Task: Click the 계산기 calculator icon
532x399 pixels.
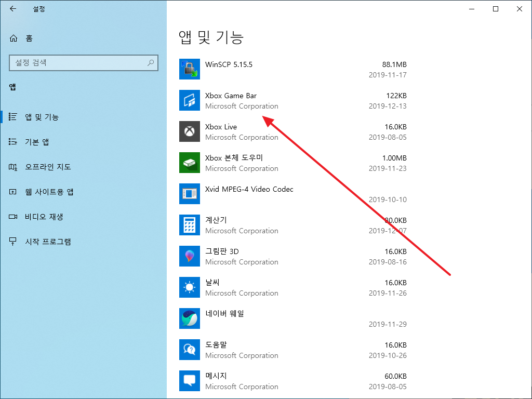Action: [x=189, y=225]
